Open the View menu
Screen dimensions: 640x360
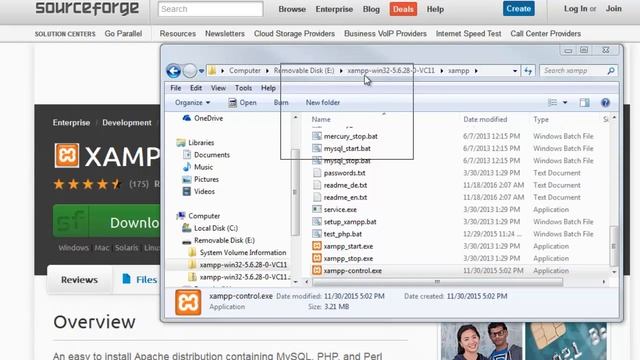click(218, 88)
